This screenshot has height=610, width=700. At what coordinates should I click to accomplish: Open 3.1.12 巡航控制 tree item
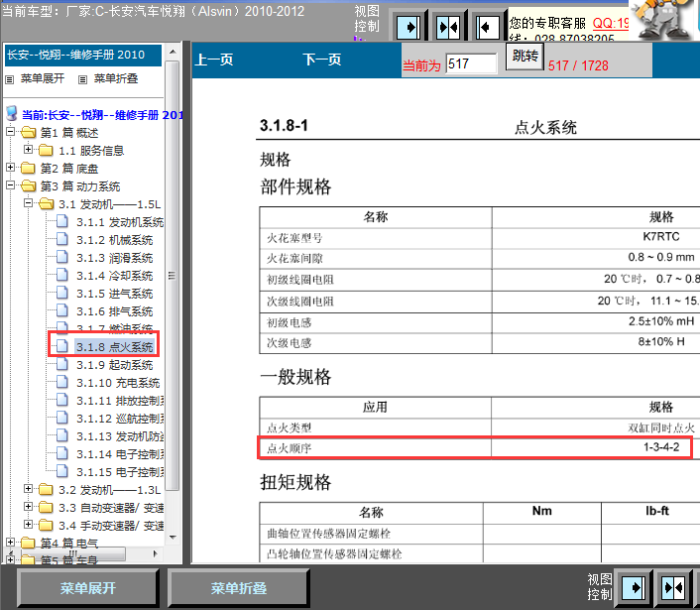120,419
